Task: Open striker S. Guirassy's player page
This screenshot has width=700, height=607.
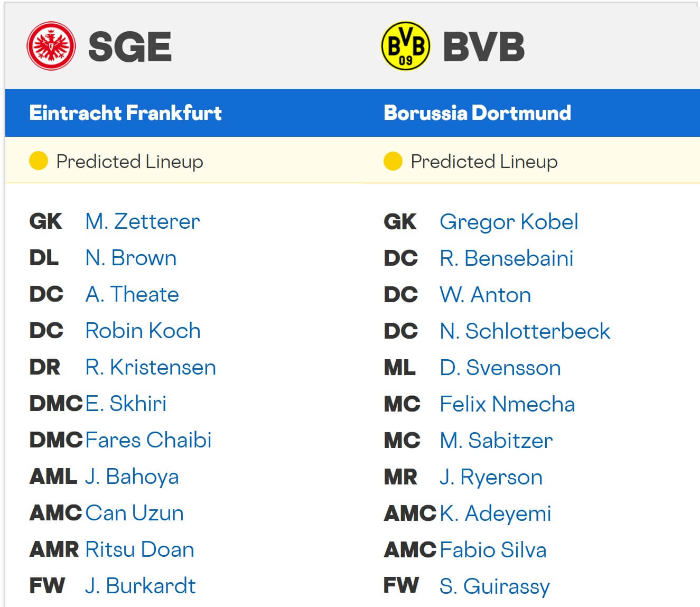Action: tap(494, 586)
